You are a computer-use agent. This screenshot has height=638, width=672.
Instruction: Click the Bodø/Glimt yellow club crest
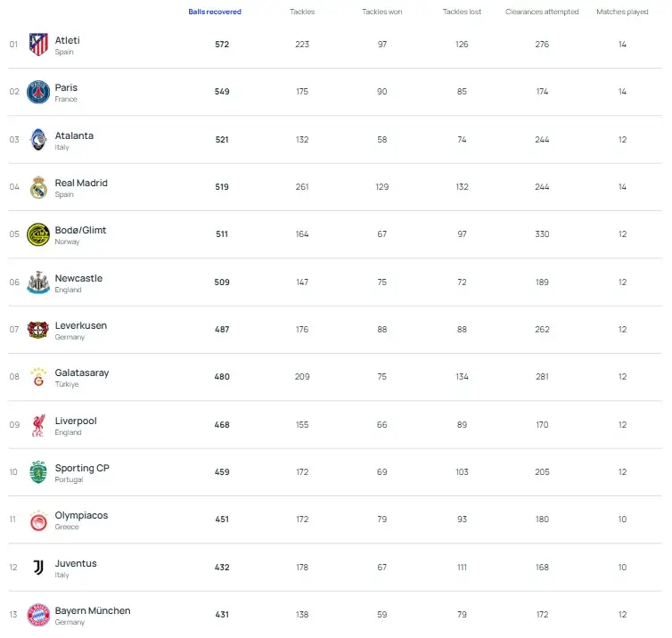click(38, 234)
